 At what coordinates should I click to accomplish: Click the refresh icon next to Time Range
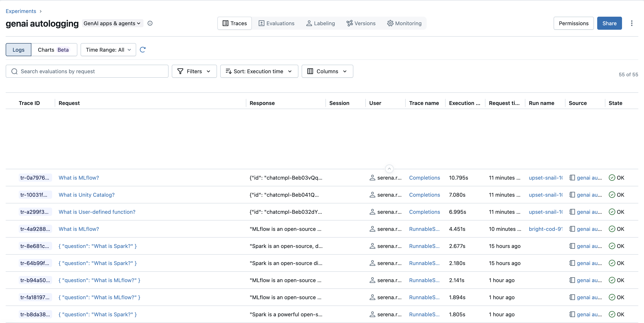tap(143, 49)
